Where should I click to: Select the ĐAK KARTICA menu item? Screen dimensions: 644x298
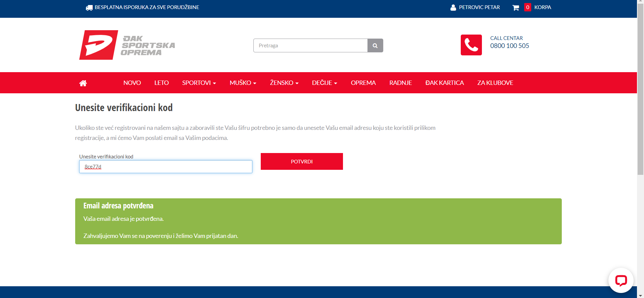[444, 83]
